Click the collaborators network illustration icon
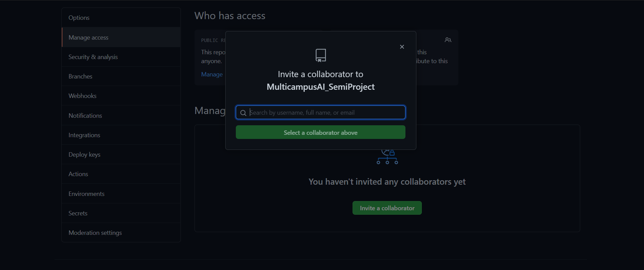The height and width of the screenshot is (270, 644). [387, 157]
